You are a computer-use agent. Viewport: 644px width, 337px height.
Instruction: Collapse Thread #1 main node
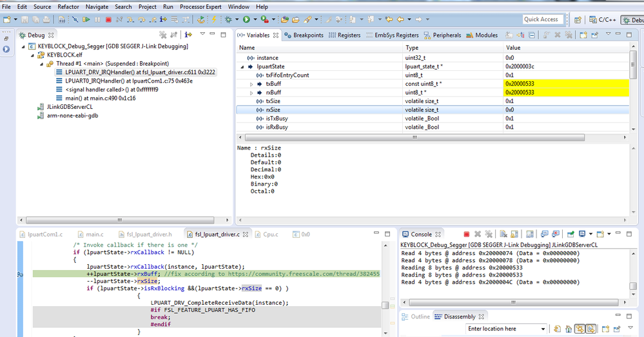click(41, 64)
